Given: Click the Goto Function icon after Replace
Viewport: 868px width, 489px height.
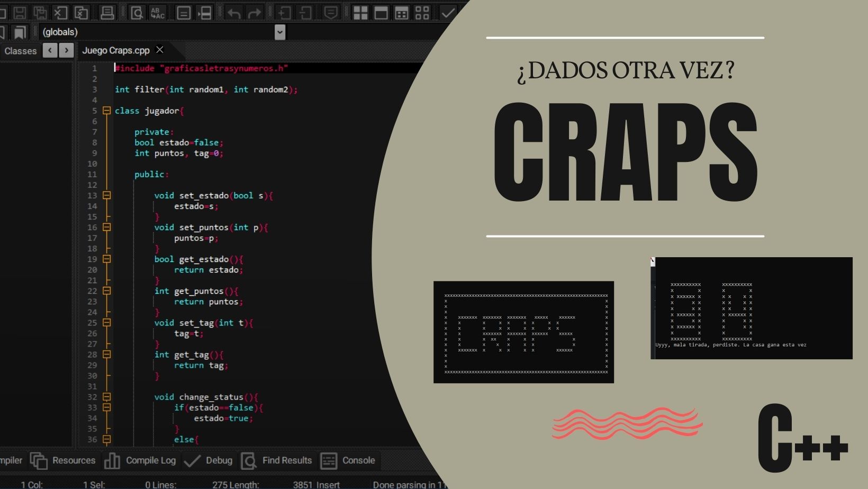Looking at the screenshot, I should (x=184, y=12).
